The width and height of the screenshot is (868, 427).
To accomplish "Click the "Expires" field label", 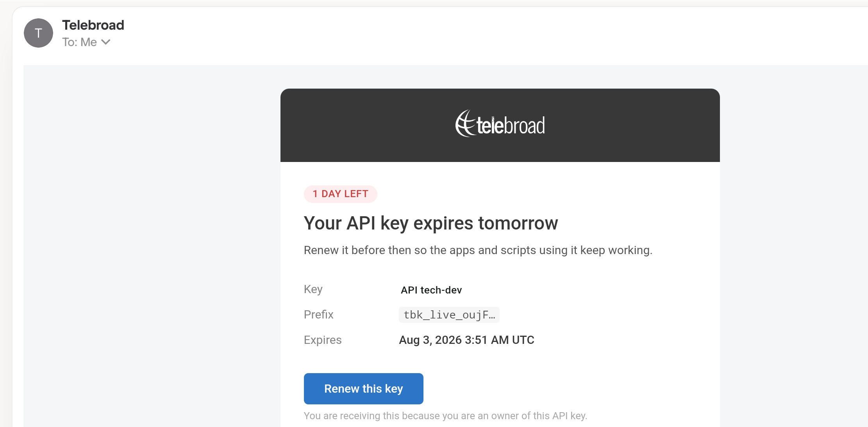I will pos(323,340).
